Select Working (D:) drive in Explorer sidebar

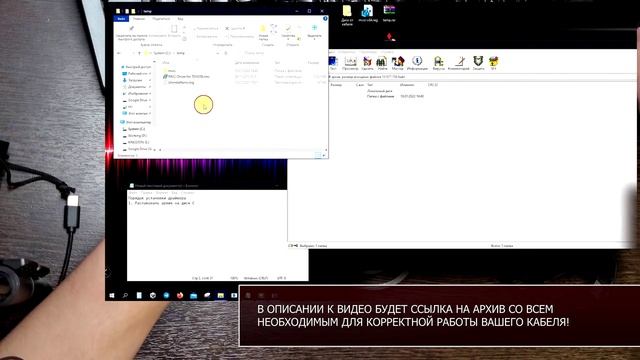tap(136, 136)
